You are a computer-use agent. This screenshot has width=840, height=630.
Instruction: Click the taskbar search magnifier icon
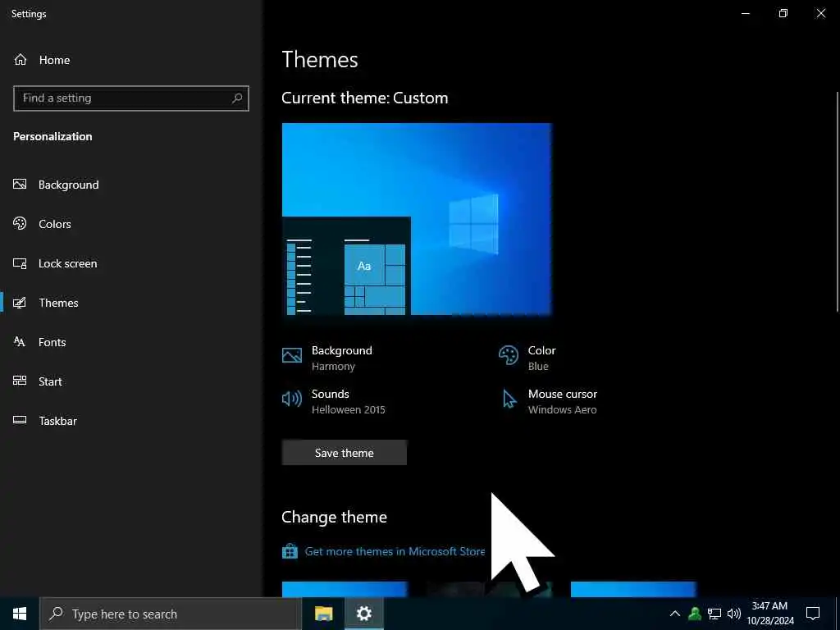(56, 614)
